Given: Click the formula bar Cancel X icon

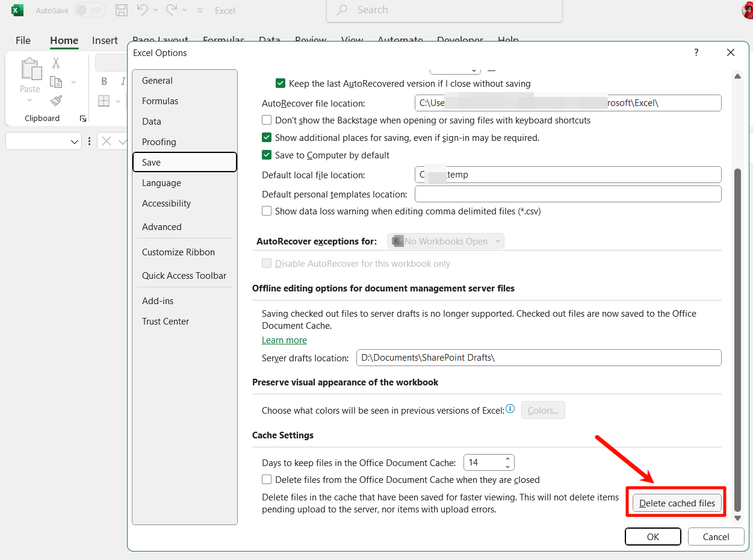Looking at the screenshot, I should [107, 141].
